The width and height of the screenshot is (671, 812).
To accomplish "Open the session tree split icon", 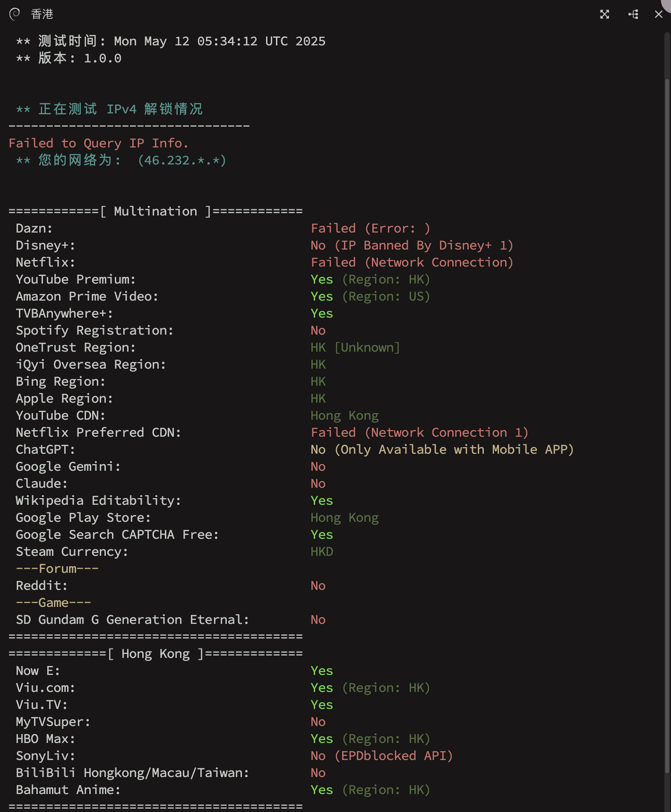I will [633, 14].
